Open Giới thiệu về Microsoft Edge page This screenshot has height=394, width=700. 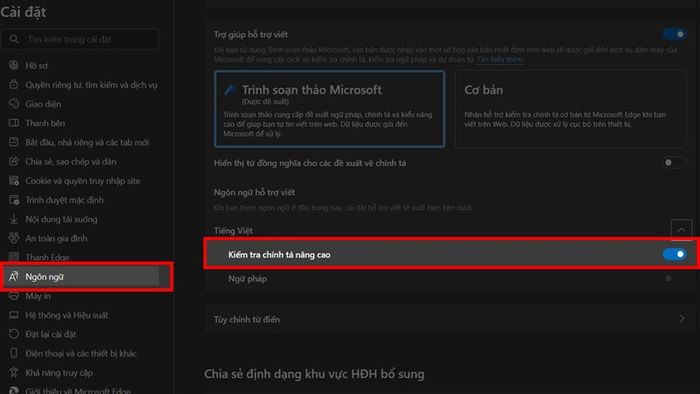tap(78, 390)
